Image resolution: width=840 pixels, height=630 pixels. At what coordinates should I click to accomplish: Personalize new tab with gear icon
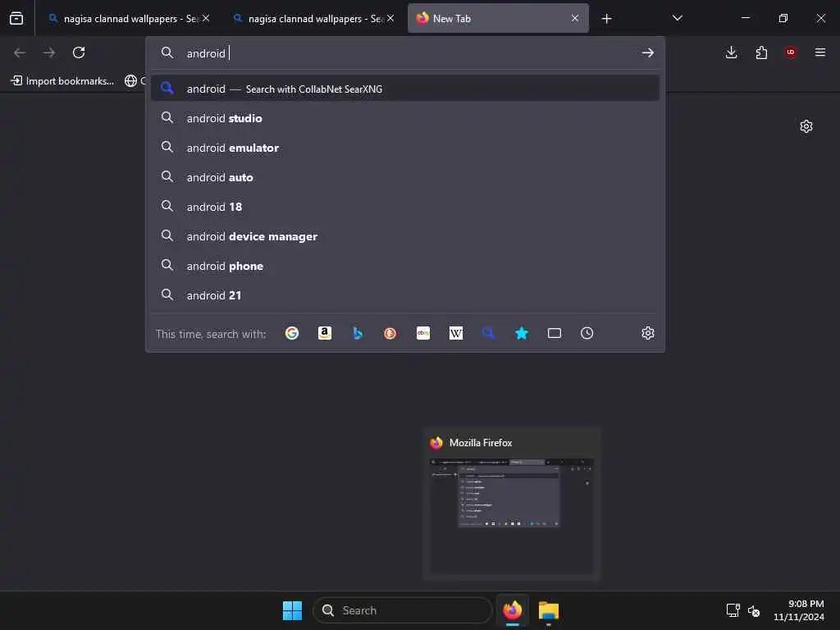pos(806,126)
